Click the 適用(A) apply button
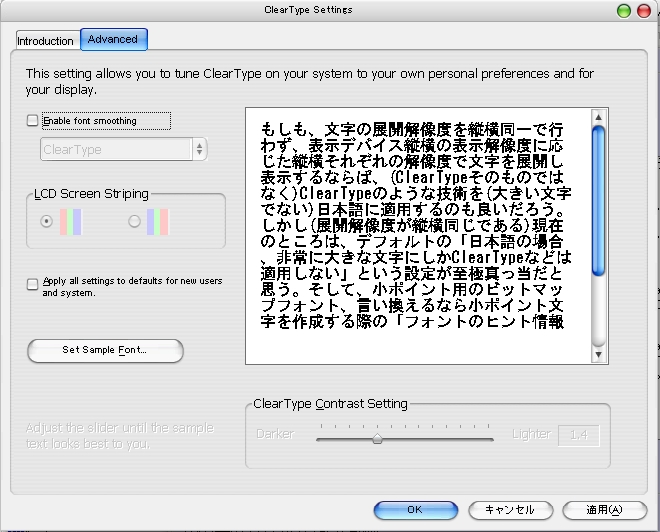 (603, 510)
